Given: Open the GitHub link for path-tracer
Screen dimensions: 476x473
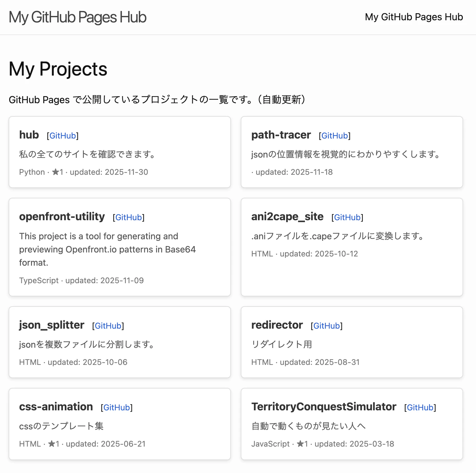Looking at the screenshot, I should (x=335, y=136).
